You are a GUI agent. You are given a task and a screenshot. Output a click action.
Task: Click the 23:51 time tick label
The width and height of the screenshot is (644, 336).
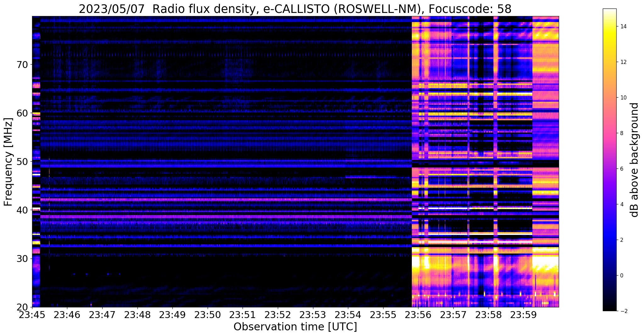(x=243, y=315)
